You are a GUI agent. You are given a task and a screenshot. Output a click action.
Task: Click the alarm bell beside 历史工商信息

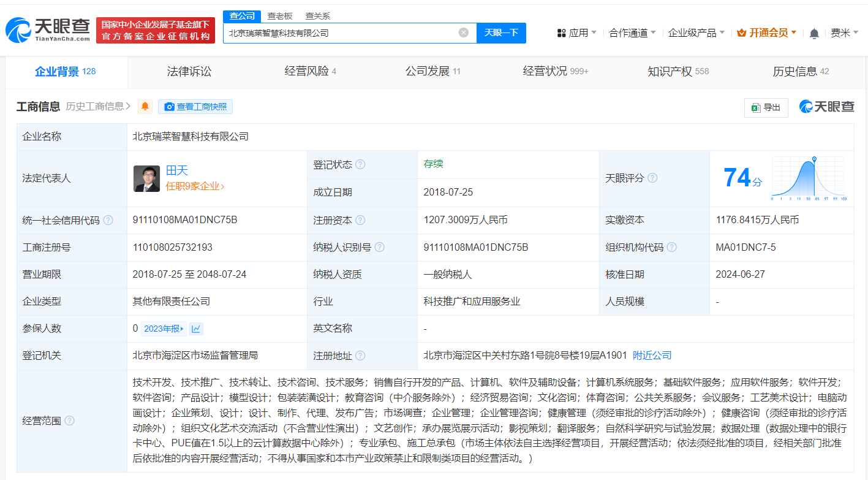click(x=145, y=106)
